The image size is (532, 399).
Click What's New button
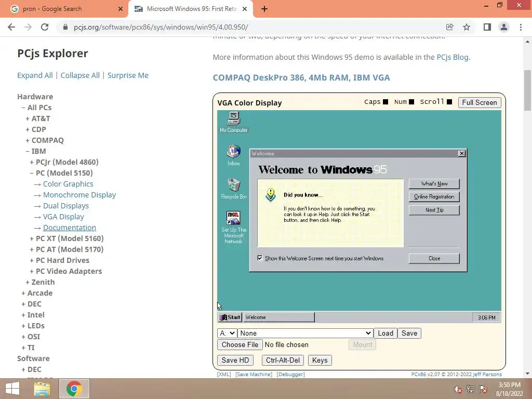pos(434,183)
